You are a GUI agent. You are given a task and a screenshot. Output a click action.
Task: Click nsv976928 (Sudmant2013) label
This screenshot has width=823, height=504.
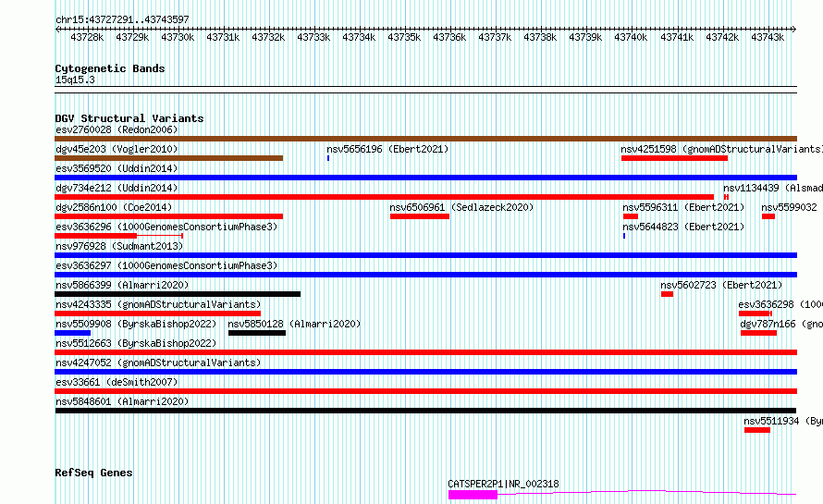[x=119, y=246]
